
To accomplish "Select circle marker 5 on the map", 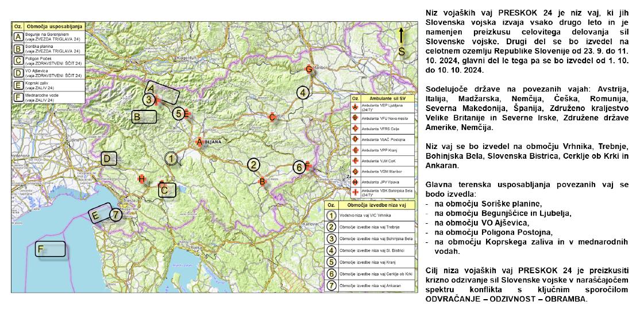I will 178,113.
